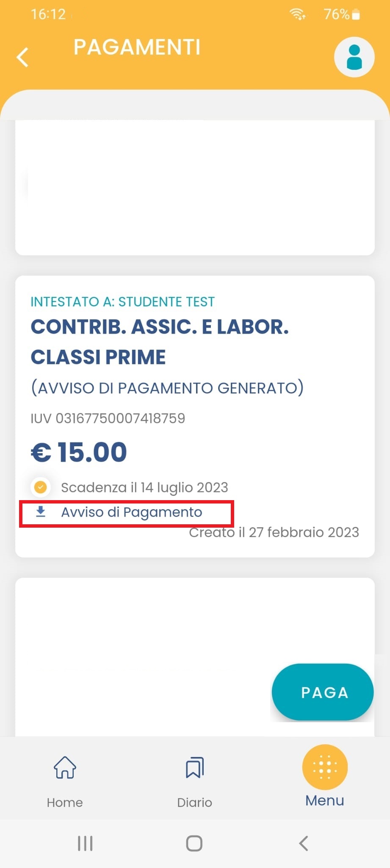
Task: Select the Home tab label
Action: click(65, 802)
